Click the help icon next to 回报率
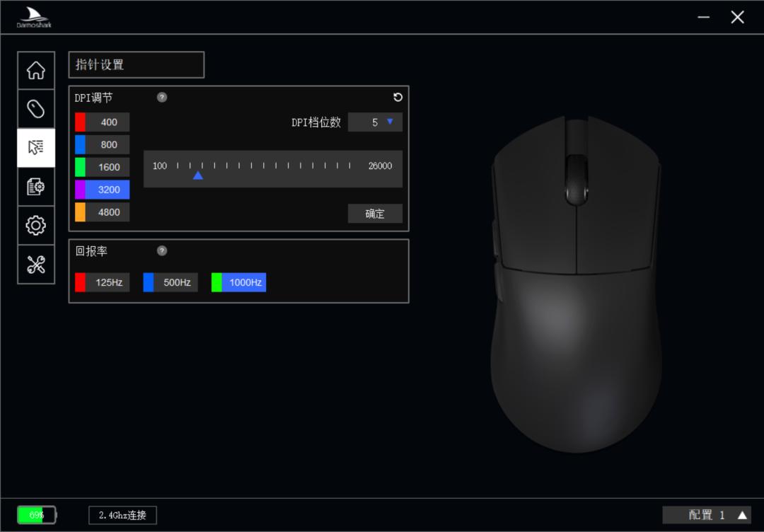Viewport: 764px width, 532px height. (x=162, y=250)
